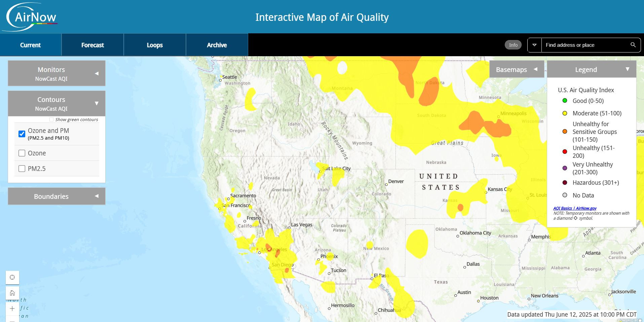Click the Jacksonville city marker
This screenshot has height=322, width=644.
(609, 295)
